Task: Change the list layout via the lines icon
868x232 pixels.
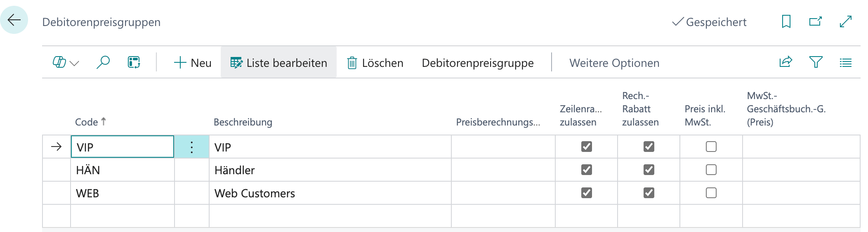Action: pyautogui.click(x=846, y=63)
